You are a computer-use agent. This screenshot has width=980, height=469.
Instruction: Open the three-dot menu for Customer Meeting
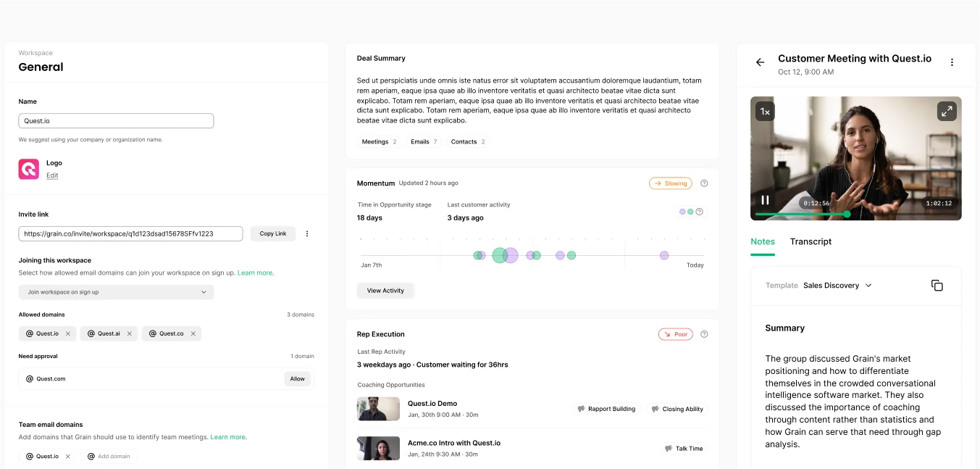click(x=952, y=62)
